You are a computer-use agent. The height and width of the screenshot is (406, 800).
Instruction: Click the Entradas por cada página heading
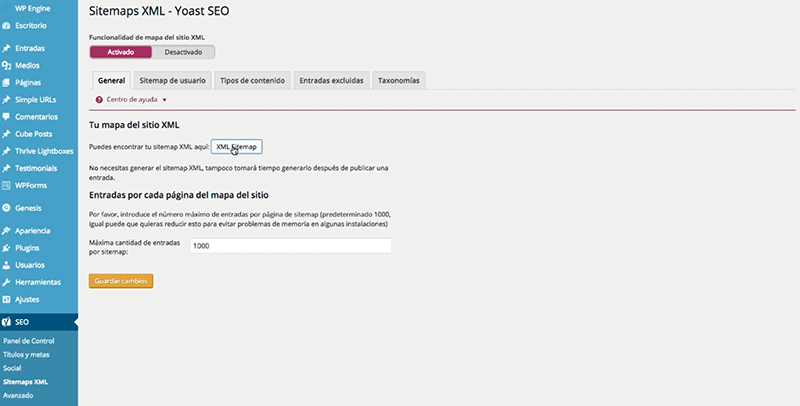point(179,195)
